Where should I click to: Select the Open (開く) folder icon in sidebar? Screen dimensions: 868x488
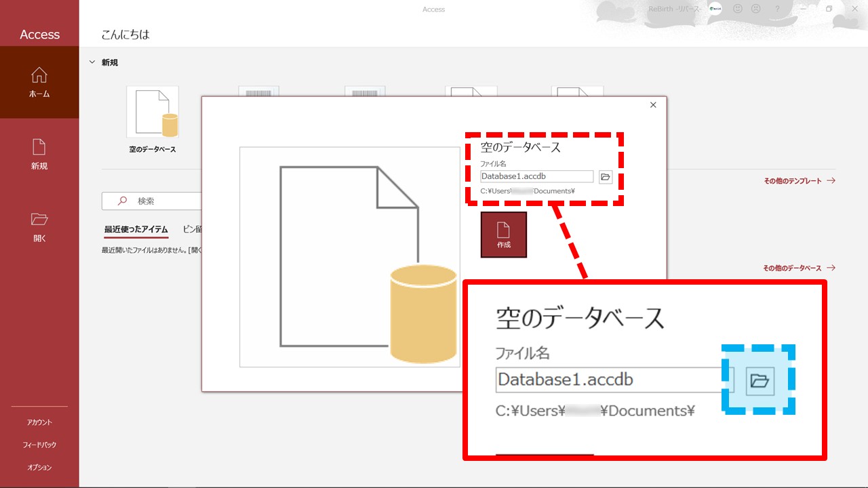[39, 220]
